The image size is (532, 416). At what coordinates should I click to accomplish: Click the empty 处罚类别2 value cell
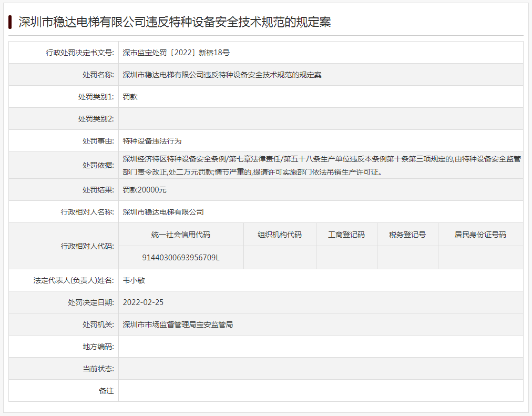pyautogui.click(x=321, y=119)
